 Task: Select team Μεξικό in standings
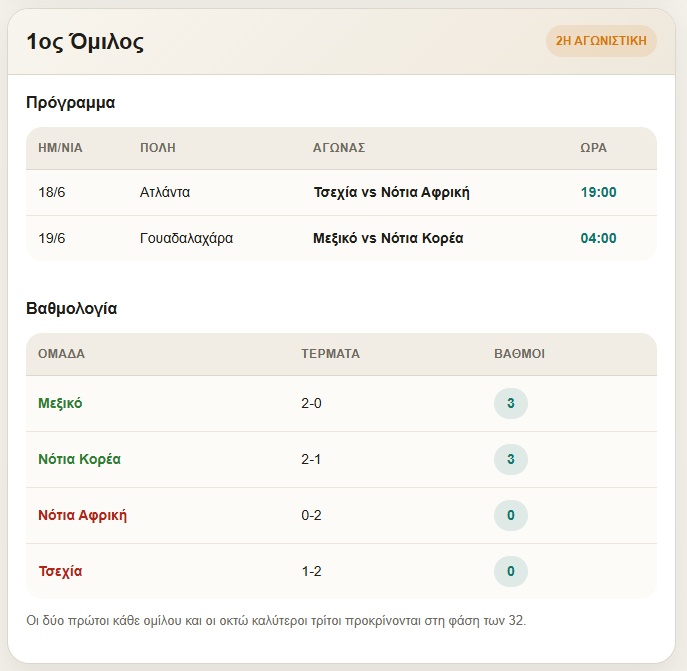click(x=60, y=403)
